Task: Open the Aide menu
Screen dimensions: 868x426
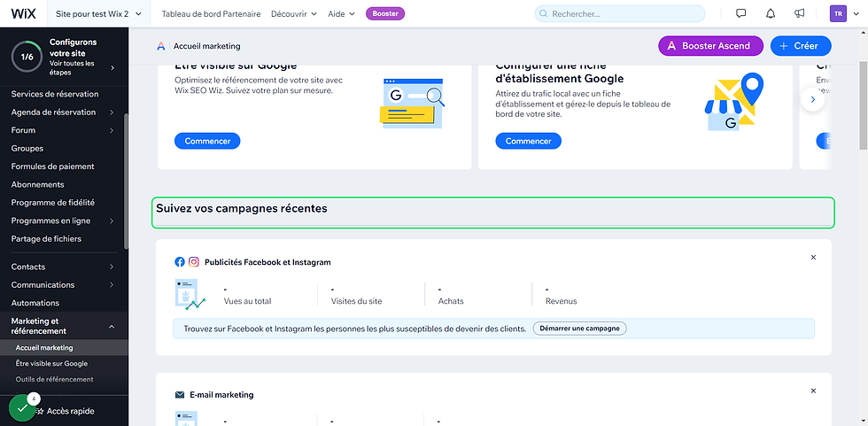Action: click(341, 14)
